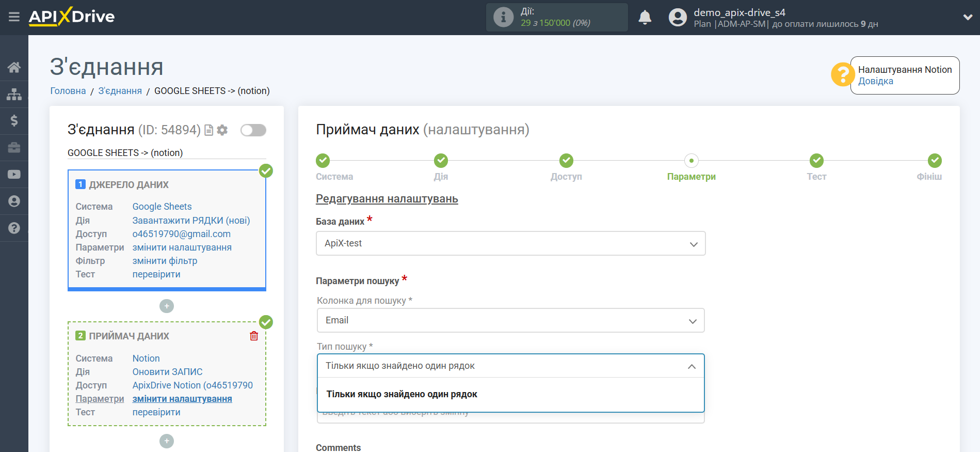Image resolution: width=980 pixels, height=452 pixels.
Task: Click the source змінити налаштування link
Action: click(182, 247)
